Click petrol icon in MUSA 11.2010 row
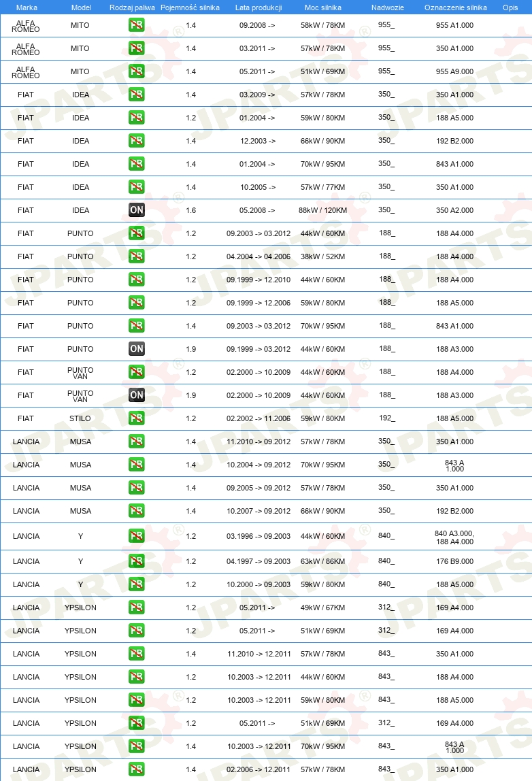 (137, 442)
